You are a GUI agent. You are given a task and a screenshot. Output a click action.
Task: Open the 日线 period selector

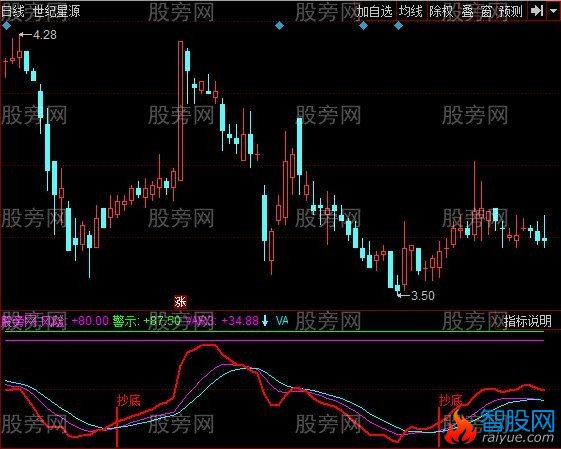[x=13, y=11]
